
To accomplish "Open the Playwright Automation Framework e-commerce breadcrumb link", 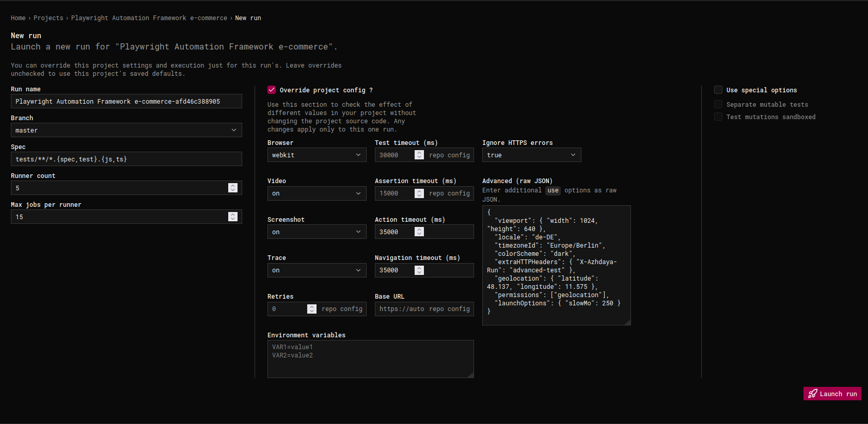I will coord(149,18).
